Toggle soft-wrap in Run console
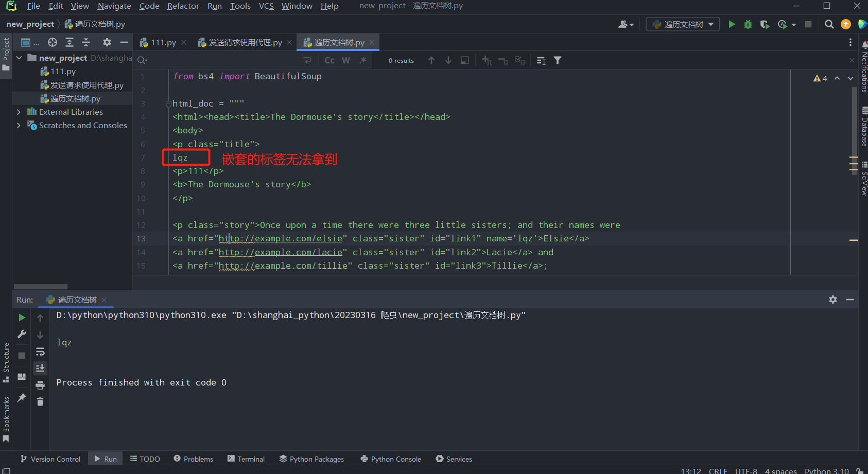 coord(40,352)
